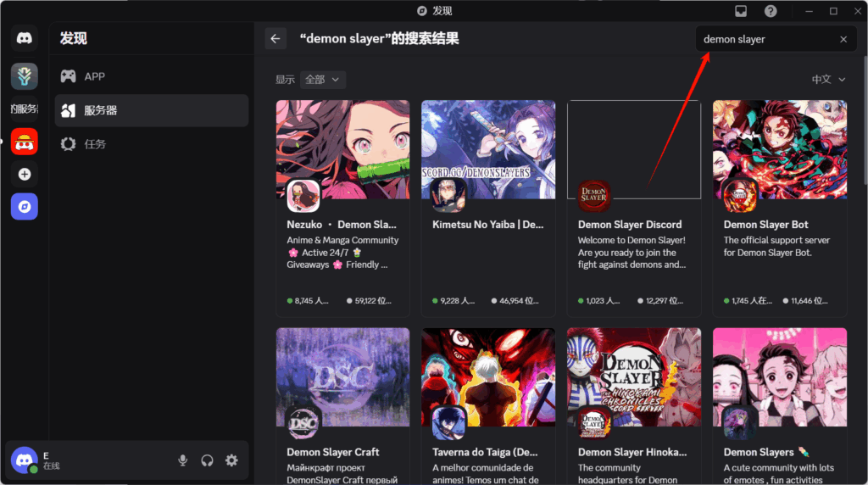Click the 发现 sidebar heading
Image resolution: width=868 pixels, height=485 pixels.
(x=74, y=38)
